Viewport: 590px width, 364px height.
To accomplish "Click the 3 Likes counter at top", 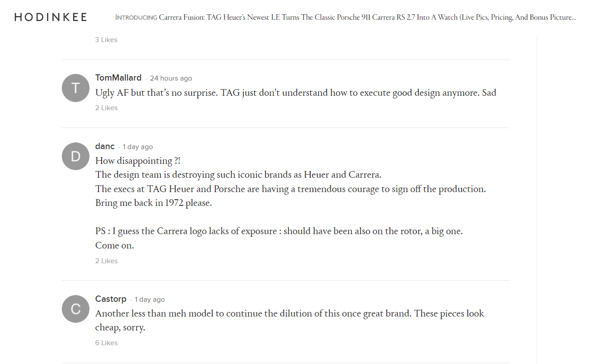I will point(106,40).
